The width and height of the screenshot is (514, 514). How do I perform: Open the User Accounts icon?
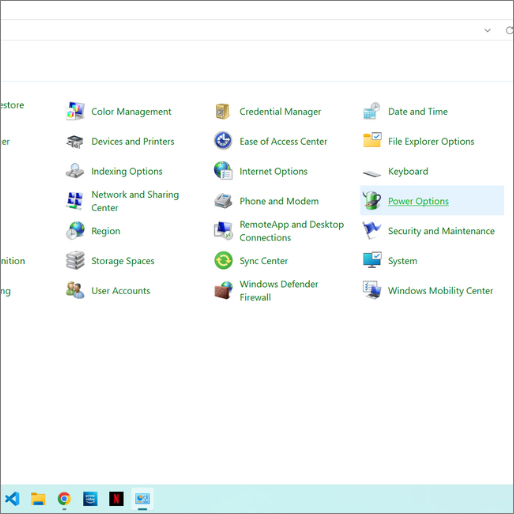click(75, 290)
